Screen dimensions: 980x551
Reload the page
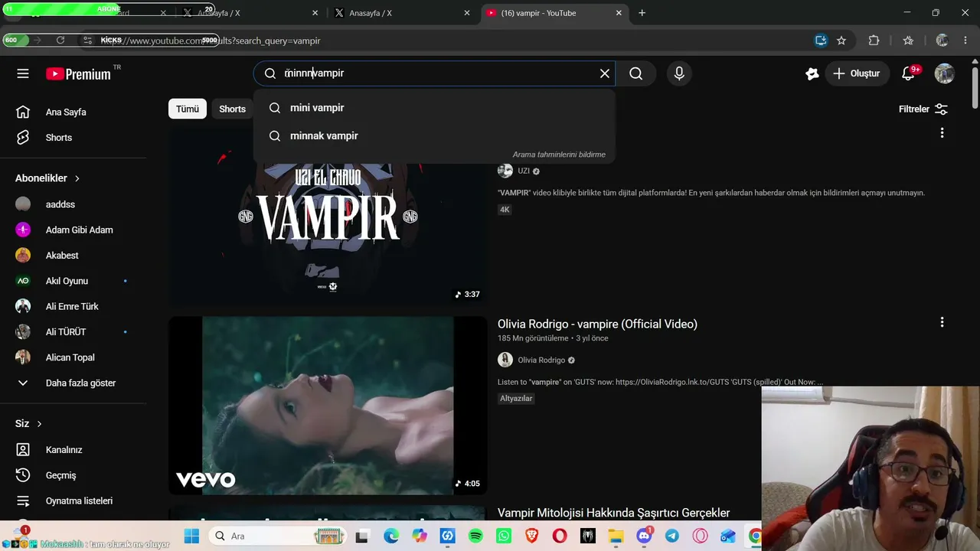pyautogui.click(x=60, y=41)
